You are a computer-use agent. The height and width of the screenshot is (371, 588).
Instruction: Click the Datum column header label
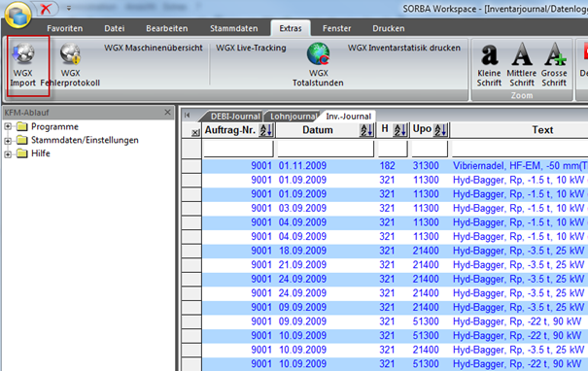click(318, 130)
